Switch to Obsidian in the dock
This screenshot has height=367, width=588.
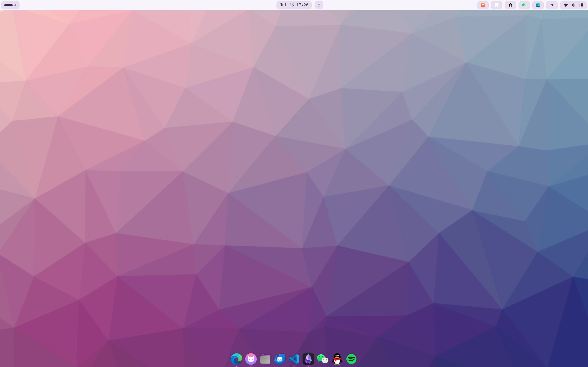pos(308,359)
